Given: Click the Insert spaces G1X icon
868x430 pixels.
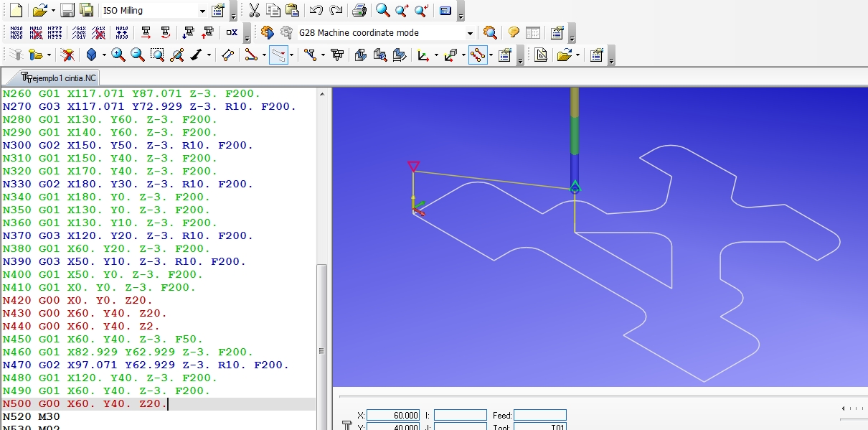Looking at the screenshot, I should point(80,32).
